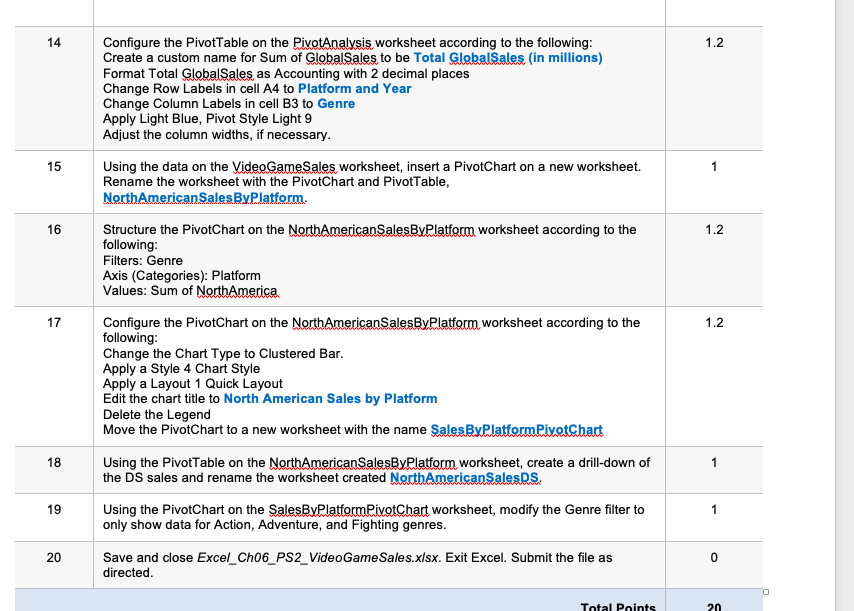Image resolution: width=854 pixels, height=611 pixels.
Task: Click the table resize handle at bottom-right corner
Action: pos(766,592)
